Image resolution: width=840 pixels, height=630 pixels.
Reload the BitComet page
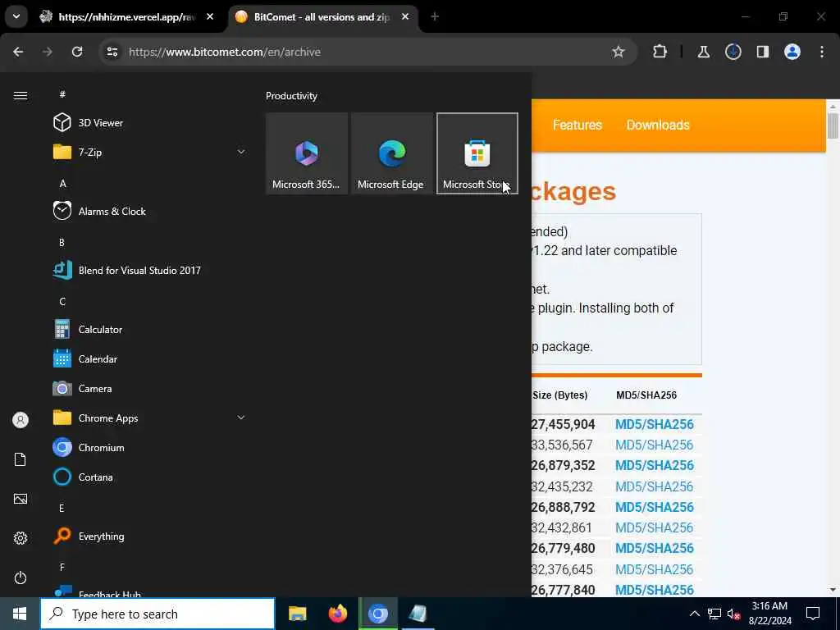(x=77, y=52)
